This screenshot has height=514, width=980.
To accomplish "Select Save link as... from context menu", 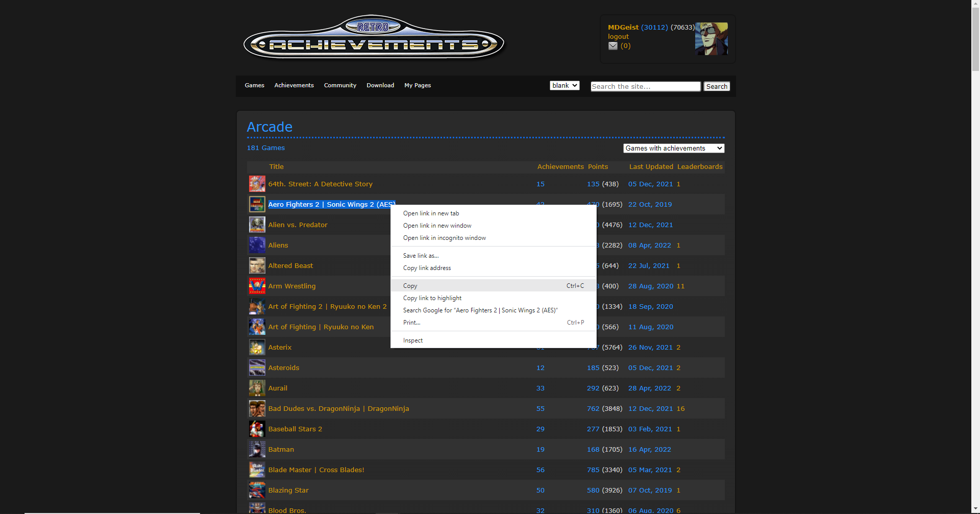I will (494, 256).
